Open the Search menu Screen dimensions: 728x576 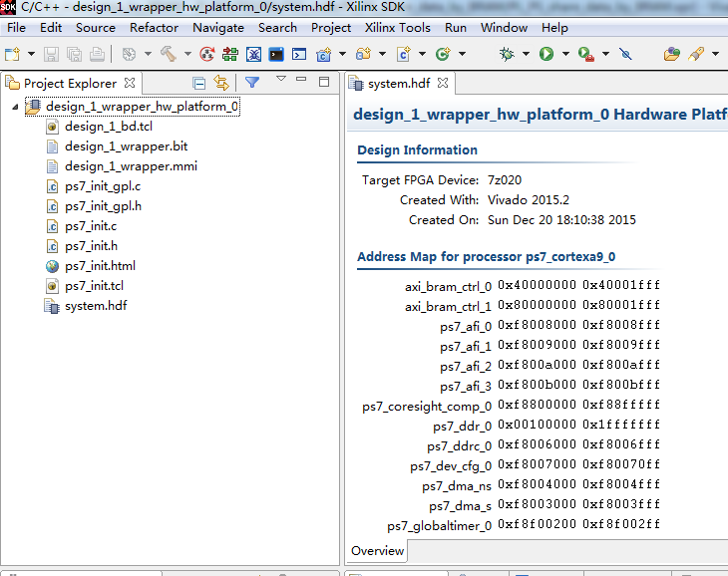click(x=277, y=28)
